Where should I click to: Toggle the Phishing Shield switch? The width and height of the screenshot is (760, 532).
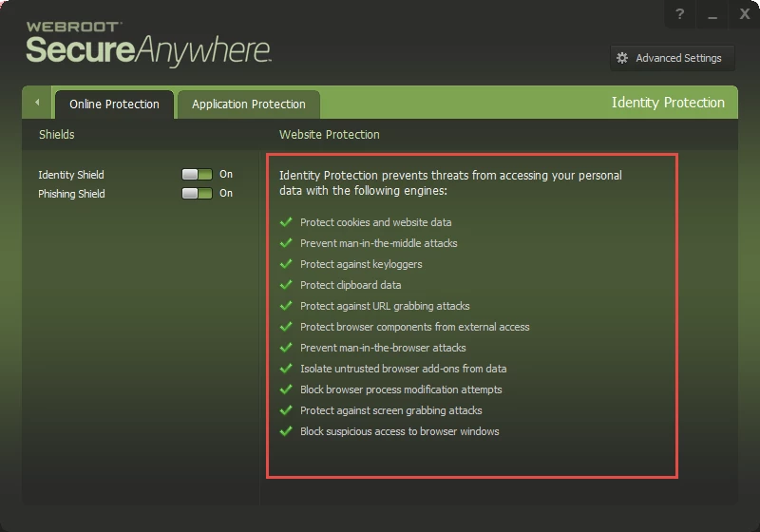(197, 193)
